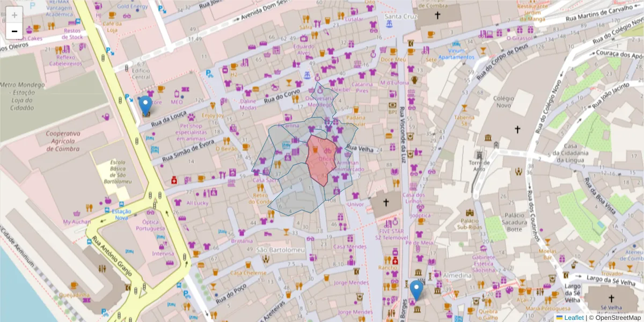The image size is (644, 322).
Task: Click the traffic signal icon near Estação Nova
Action: point(154,205)
